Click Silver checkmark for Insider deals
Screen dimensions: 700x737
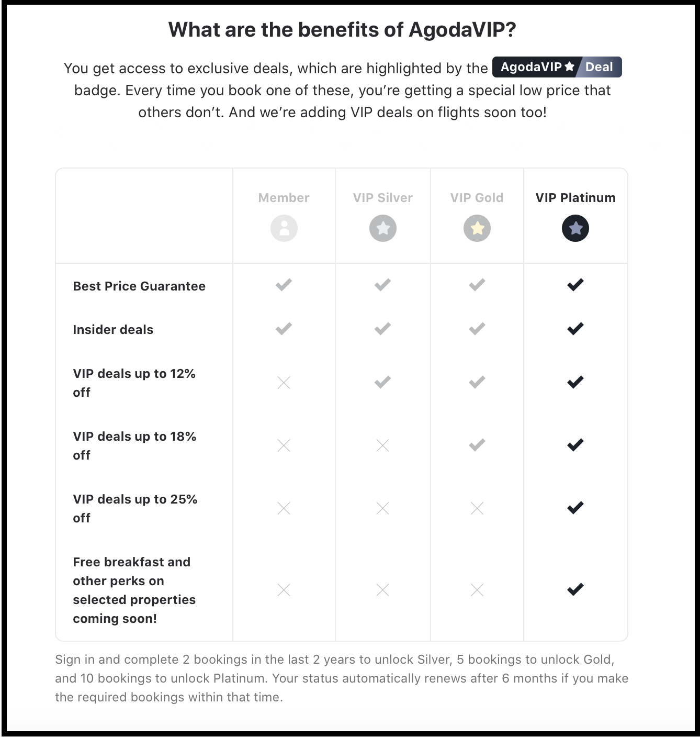(x=383, y=329)
